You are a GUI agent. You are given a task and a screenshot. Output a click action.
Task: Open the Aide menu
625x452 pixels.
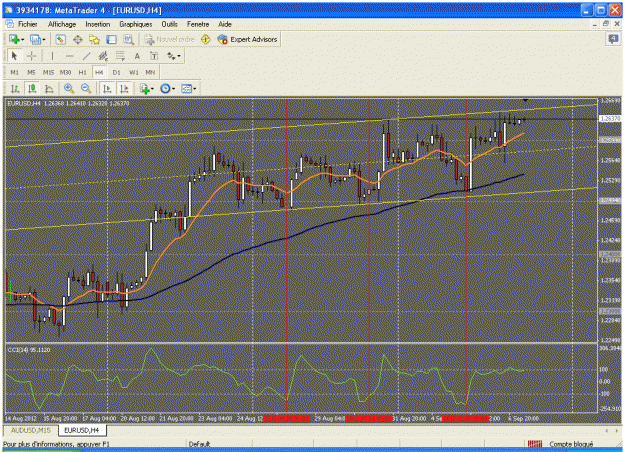click(x=225, y=24)
